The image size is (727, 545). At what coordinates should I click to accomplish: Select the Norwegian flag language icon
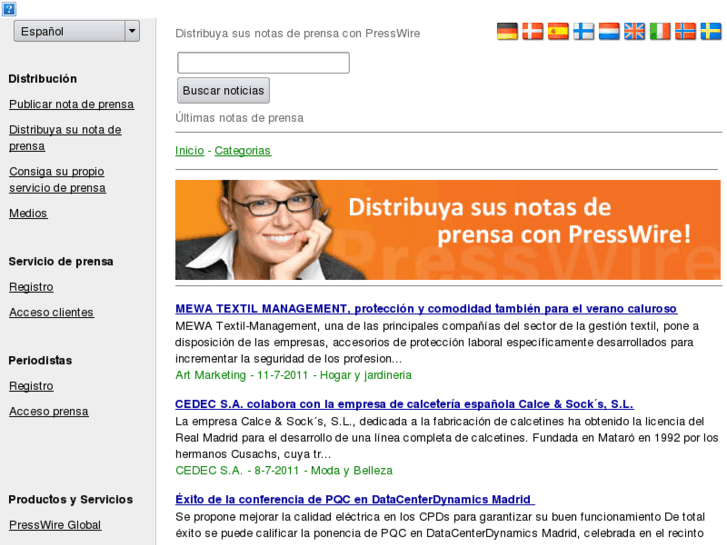click(685, 32)
